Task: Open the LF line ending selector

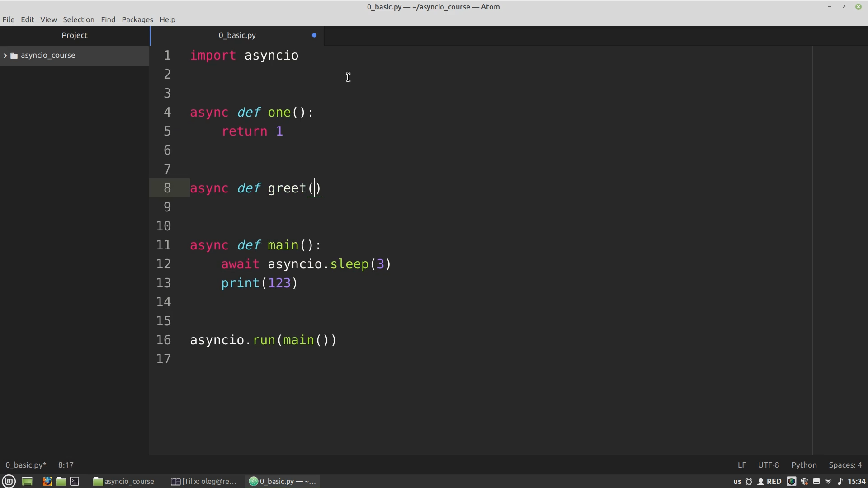Action: tap(741, 465)
